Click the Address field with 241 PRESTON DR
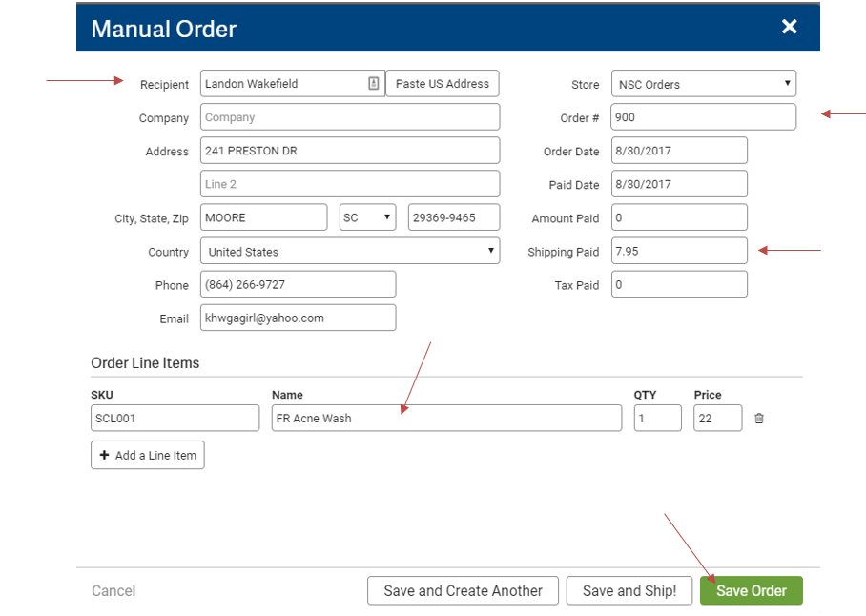Viewport: 866px width, 616px height. [x=350, y=151]
